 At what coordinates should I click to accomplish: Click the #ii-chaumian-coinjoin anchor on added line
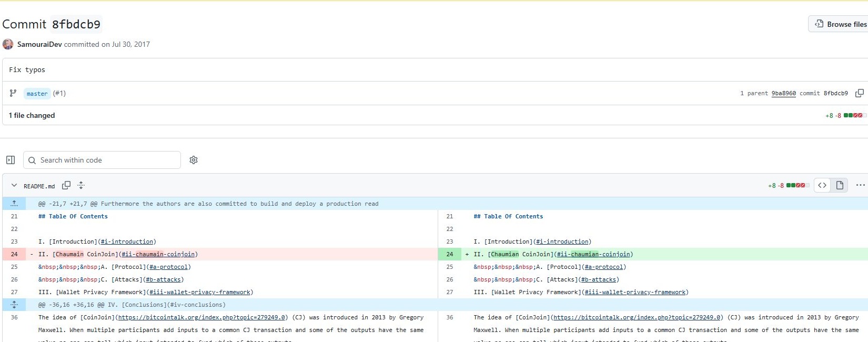point(593,254)
